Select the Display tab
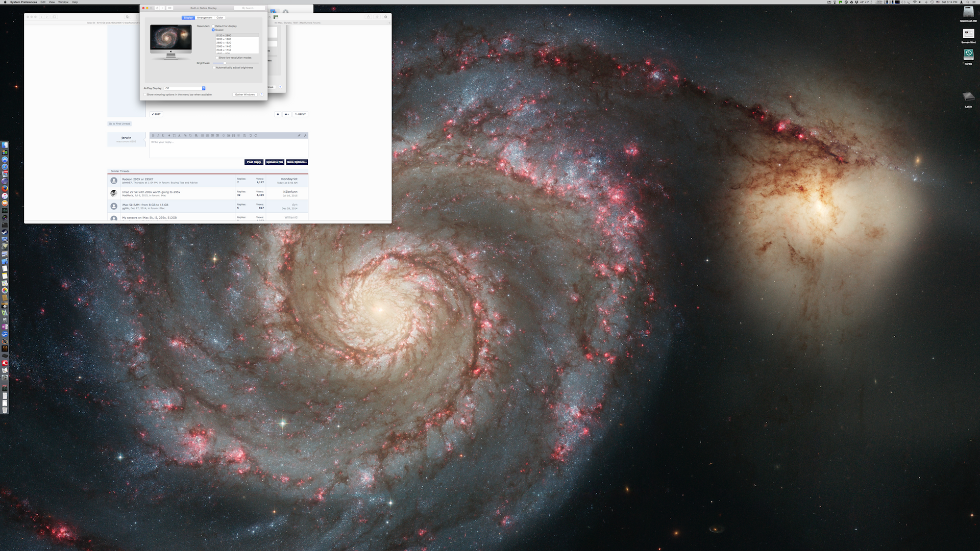980x551 pixels. point(188,18)
